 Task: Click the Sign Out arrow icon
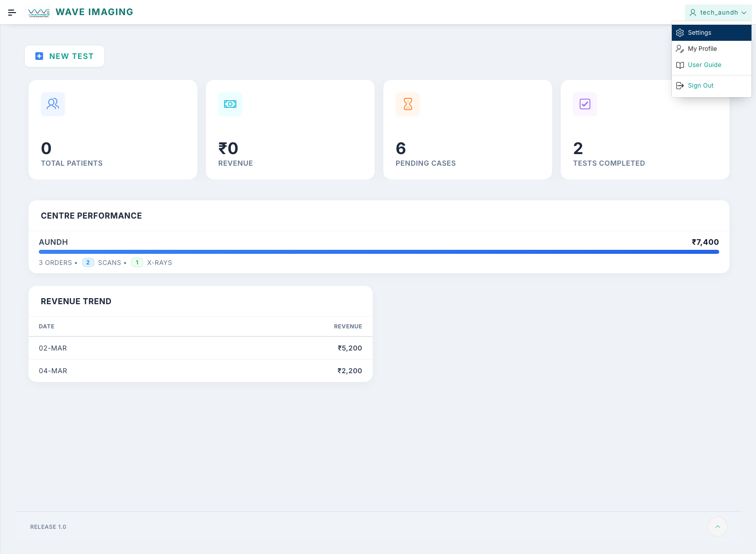[680, 86]
